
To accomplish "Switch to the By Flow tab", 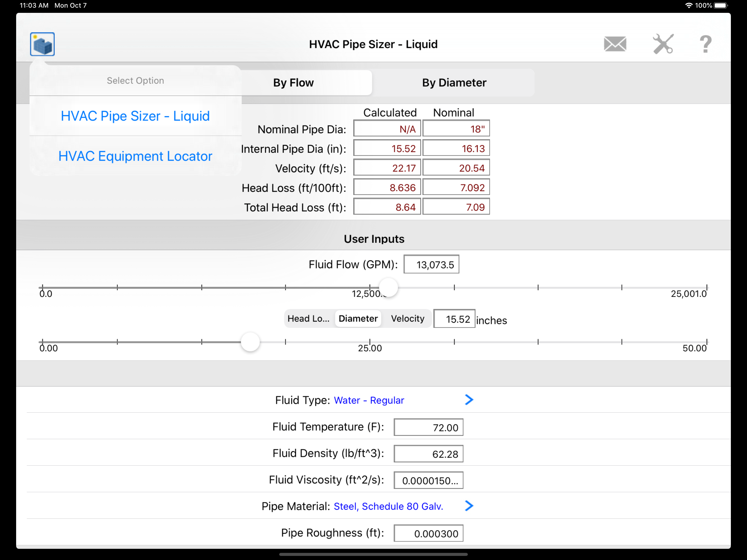I will [293, 83].
